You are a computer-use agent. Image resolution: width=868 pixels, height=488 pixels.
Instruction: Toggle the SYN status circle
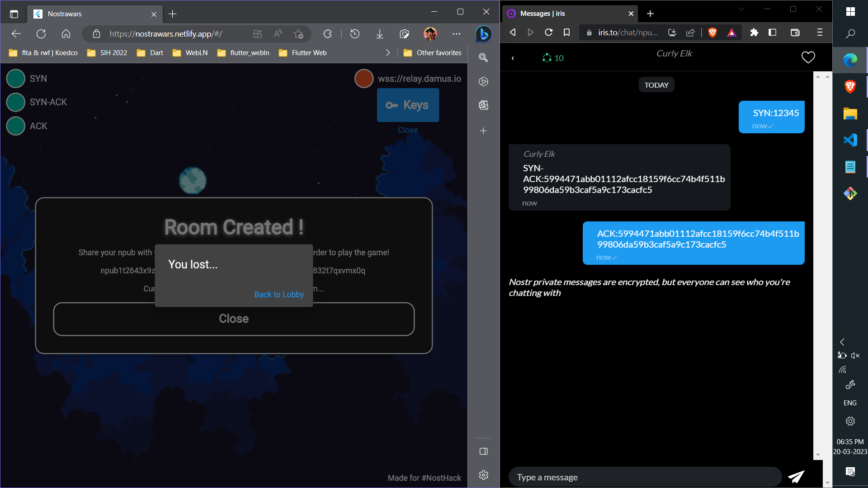(16, 79)
